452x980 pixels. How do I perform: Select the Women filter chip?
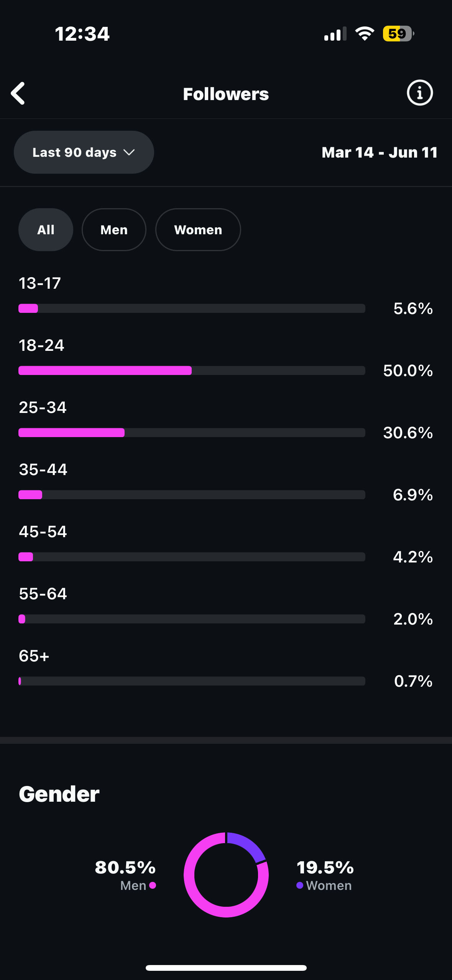pyautogui.click(x=198, y=230)
